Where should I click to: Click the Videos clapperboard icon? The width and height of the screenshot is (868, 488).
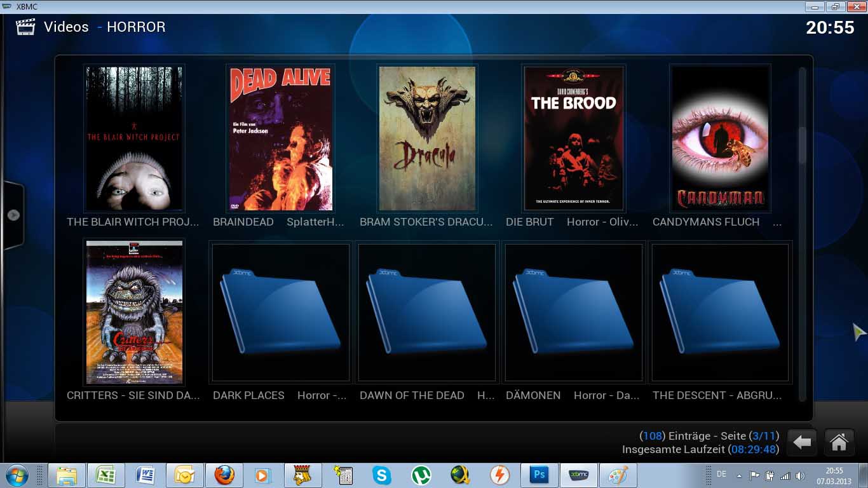pos(25,27)
